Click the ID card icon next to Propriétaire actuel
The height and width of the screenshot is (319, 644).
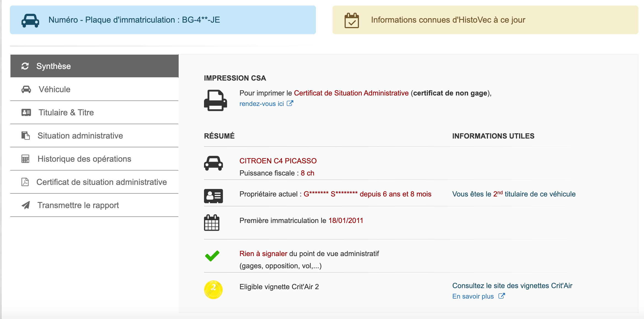pyautogui.click(x=213, y=196)
